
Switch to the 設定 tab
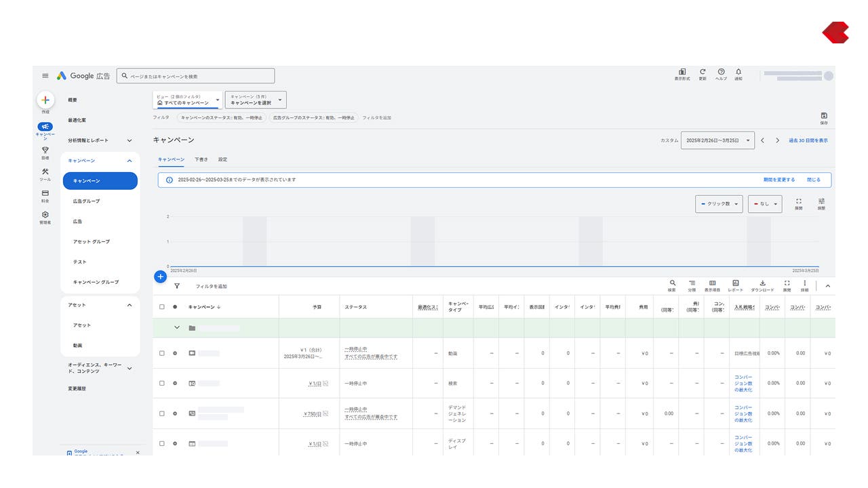223,159
